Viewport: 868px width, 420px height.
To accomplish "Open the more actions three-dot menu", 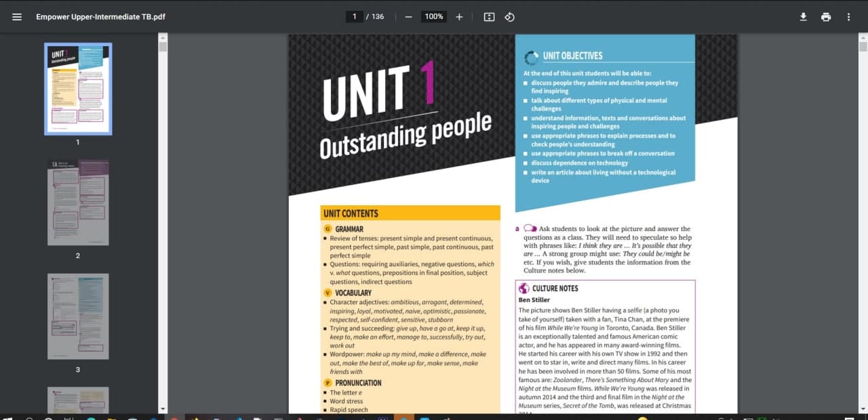I will (848, 17).
